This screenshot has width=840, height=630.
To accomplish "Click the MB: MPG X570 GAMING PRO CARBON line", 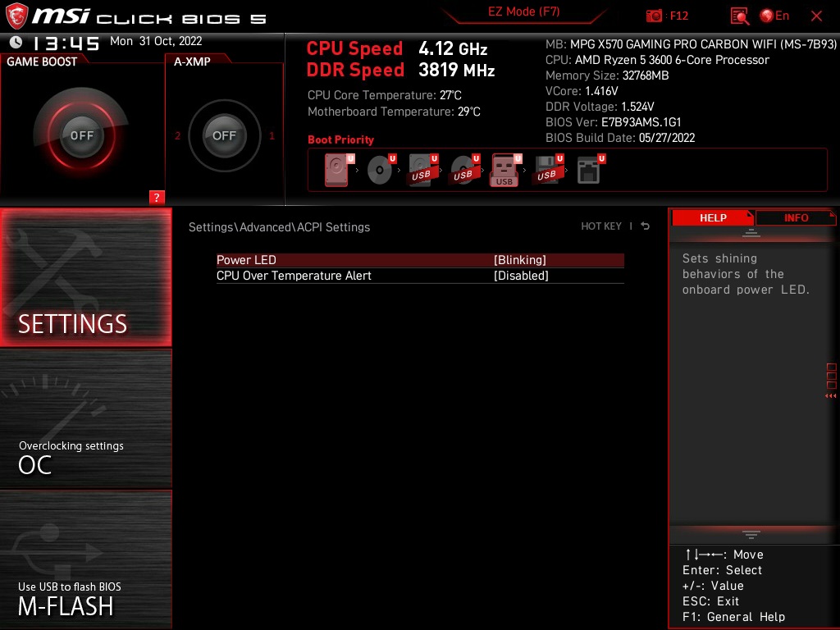I will click(x=691, y=44).
